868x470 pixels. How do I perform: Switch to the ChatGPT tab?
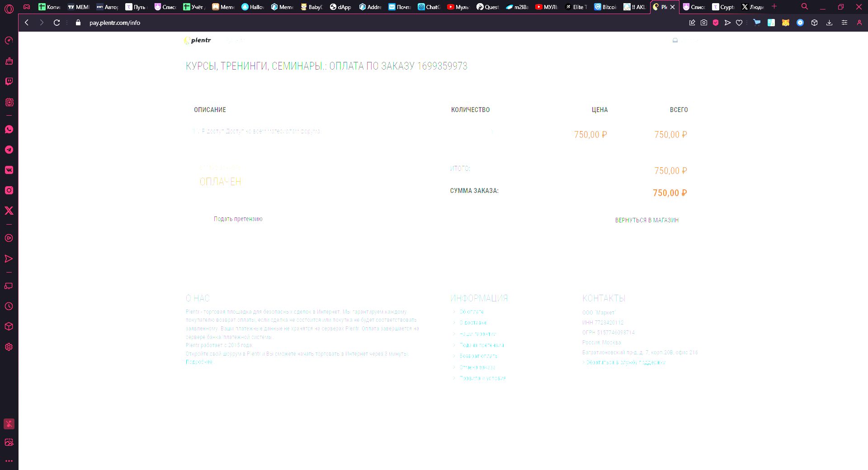[429, 7]
